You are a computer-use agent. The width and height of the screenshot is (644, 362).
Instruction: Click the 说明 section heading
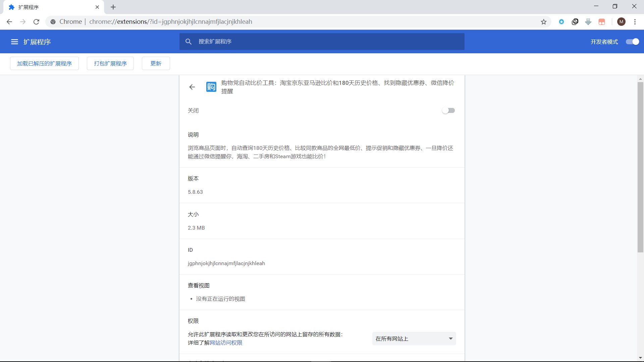[193, 135]
